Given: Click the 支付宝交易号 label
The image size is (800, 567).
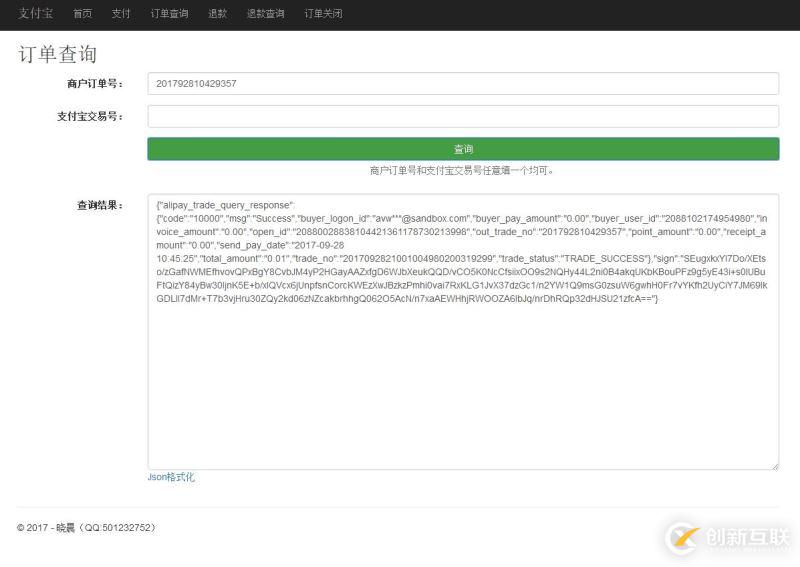Looking at the screenshot, I should pyautogui.click(x=90, y=116).
